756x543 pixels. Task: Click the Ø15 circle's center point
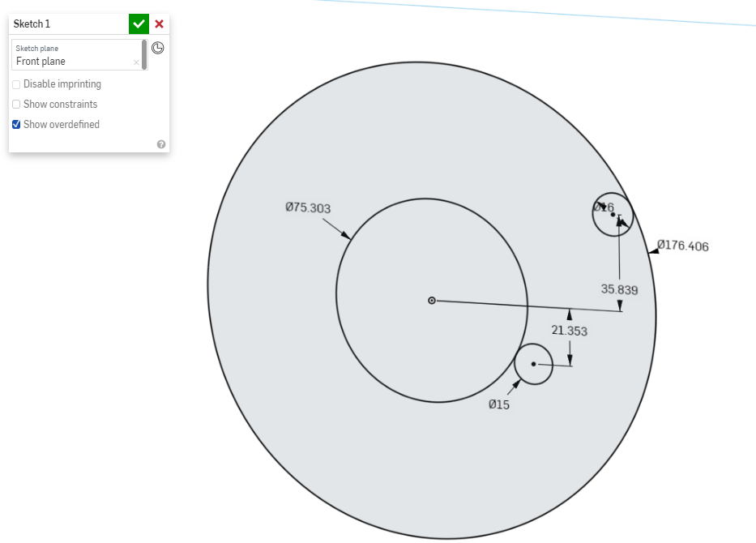[x=533, y=364]
